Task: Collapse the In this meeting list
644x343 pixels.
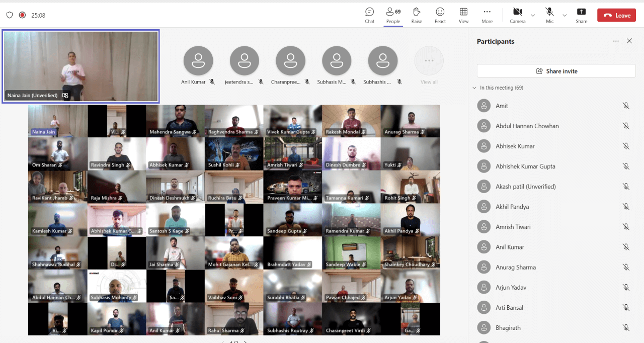Action: click(x=474, y=88)
